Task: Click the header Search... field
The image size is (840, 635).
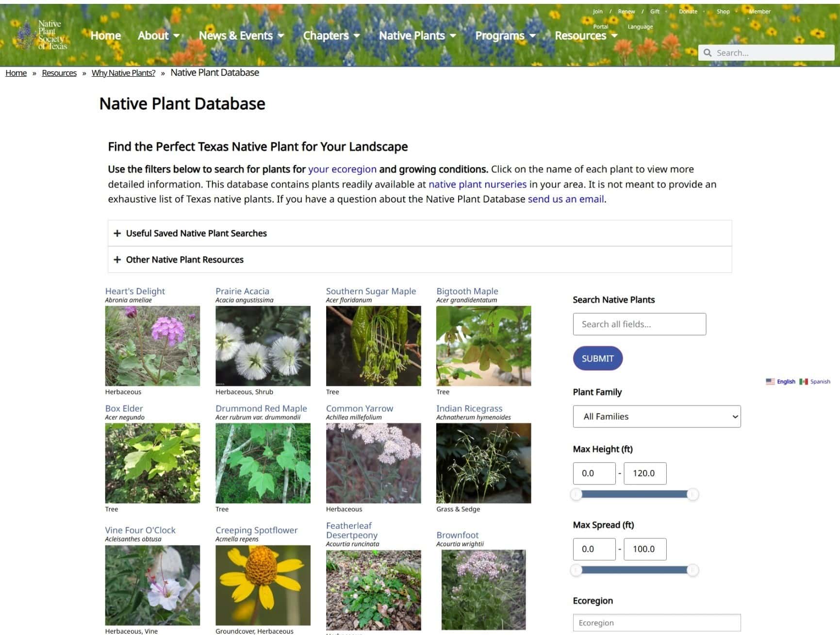Action: (766, 53)
